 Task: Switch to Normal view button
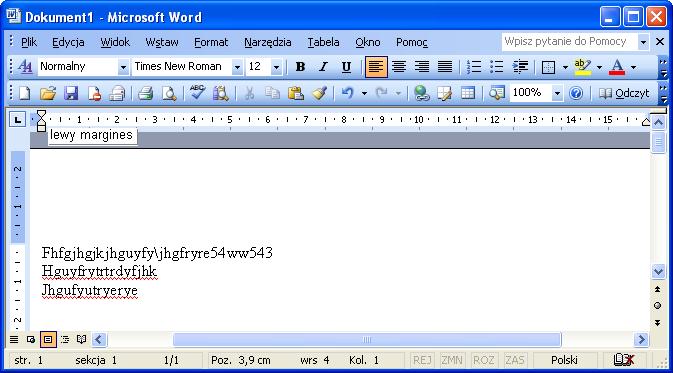[x=14, y=340]
